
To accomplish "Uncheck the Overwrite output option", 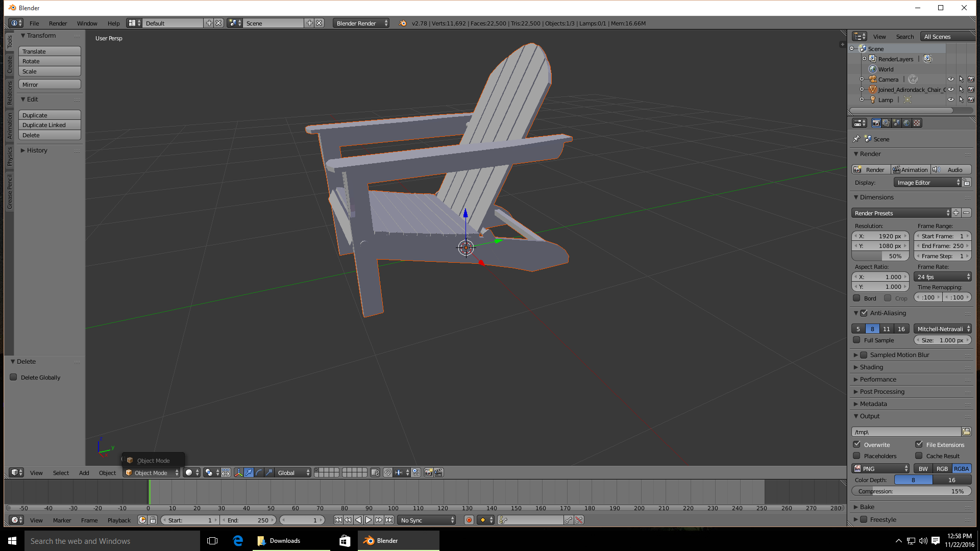I will pyautogui.click(x=857, y=444).
